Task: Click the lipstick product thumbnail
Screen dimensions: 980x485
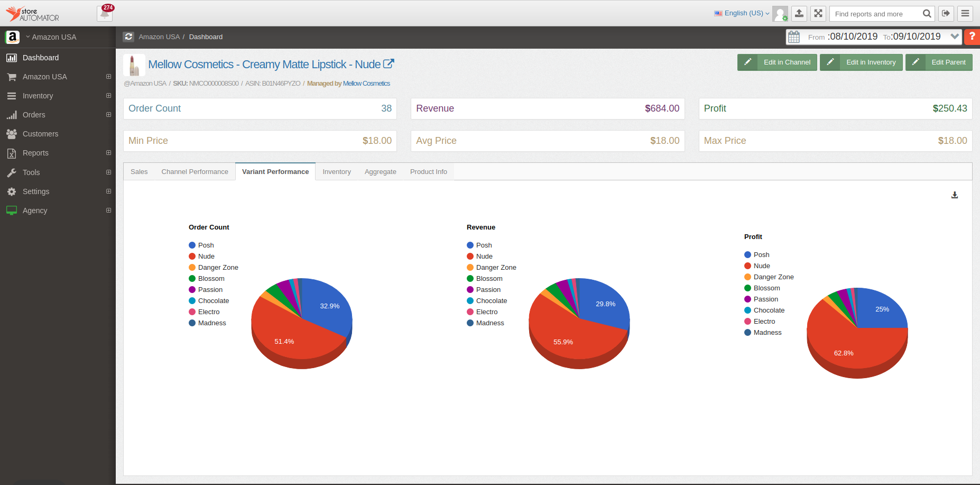Action: coord(134,65)
